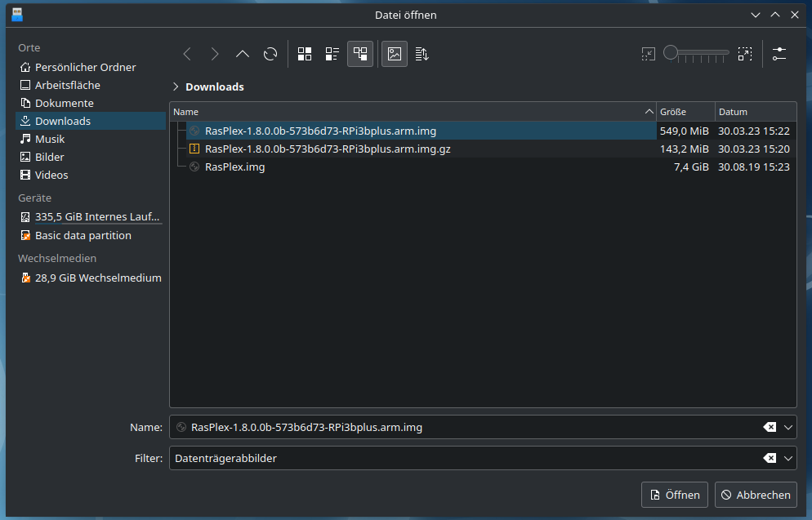Image resolution: width=812 pixels, height=520 pixels.
Task: Click the 30.08.19 15:23 date cell
Action: [x=753, y=167]
